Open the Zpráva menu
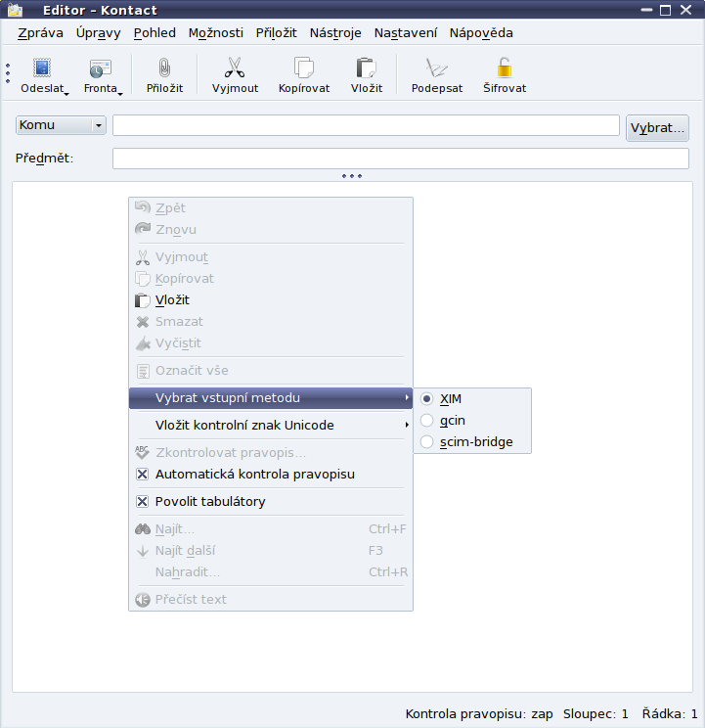Viewport: 705px width, 728px height. coord(40,33)
